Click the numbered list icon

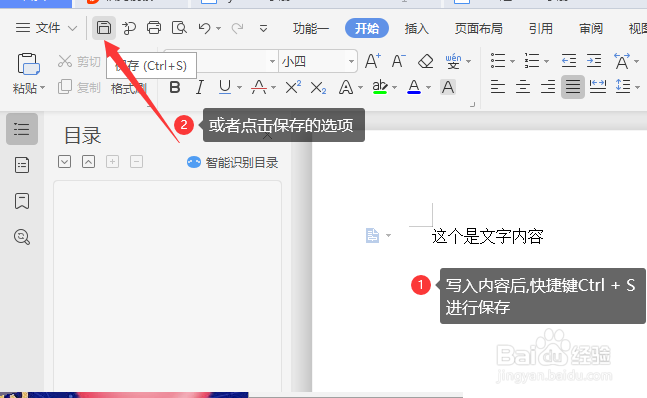click(x=532, y=61)
